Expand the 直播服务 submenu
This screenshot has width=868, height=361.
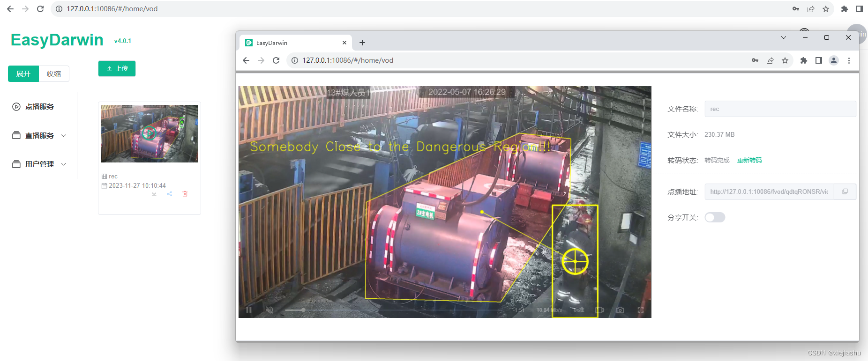[39, 135]
